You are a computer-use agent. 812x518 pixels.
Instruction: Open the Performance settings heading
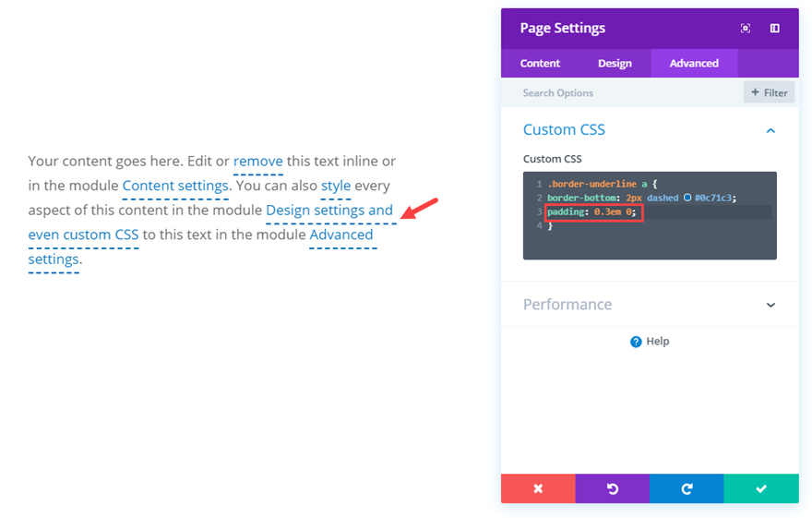[567, 305]
